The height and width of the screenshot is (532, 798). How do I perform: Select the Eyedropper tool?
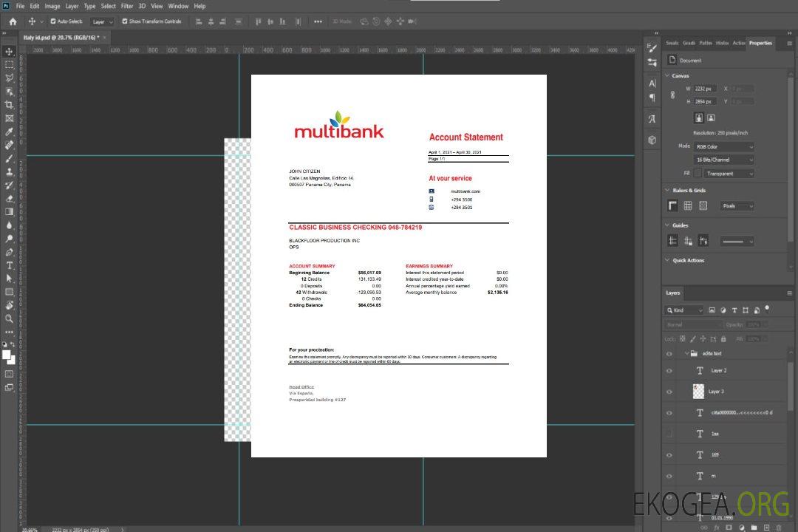[x=9, y=132]
